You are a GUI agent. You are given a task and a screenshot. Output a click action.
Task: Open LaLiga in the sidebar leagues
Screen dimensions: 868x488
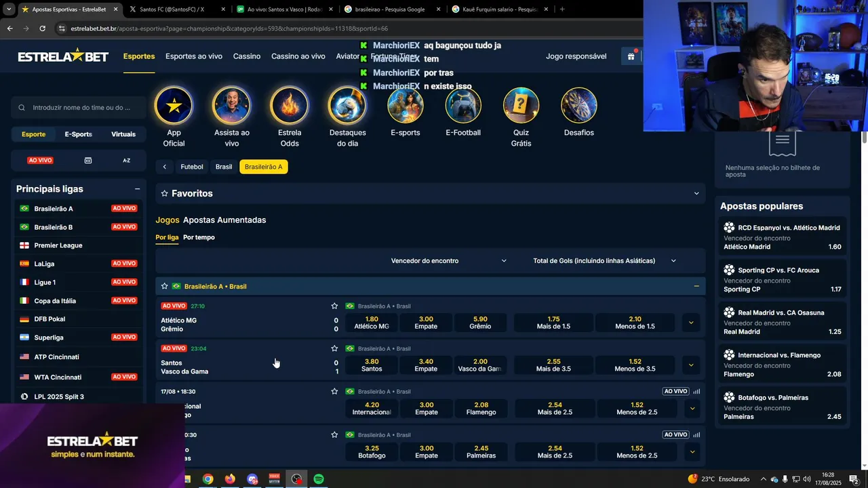(x=79, y=264)
